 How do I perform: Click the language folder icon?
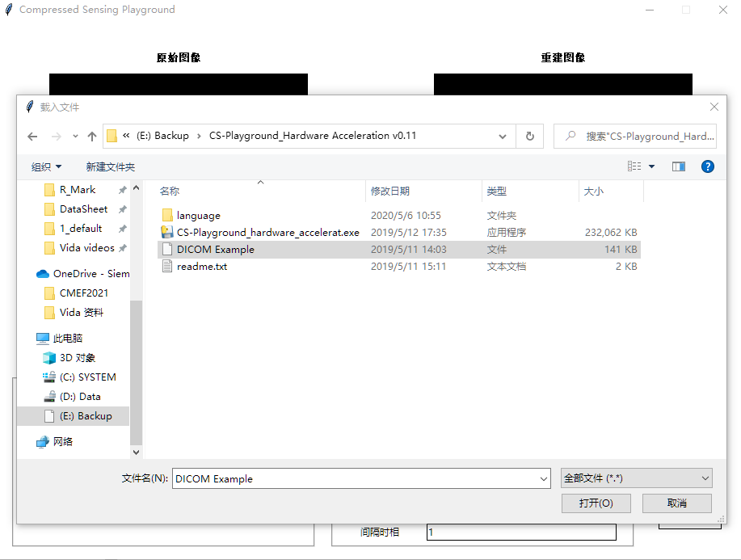pyautogui.click(x=167, y=216)
